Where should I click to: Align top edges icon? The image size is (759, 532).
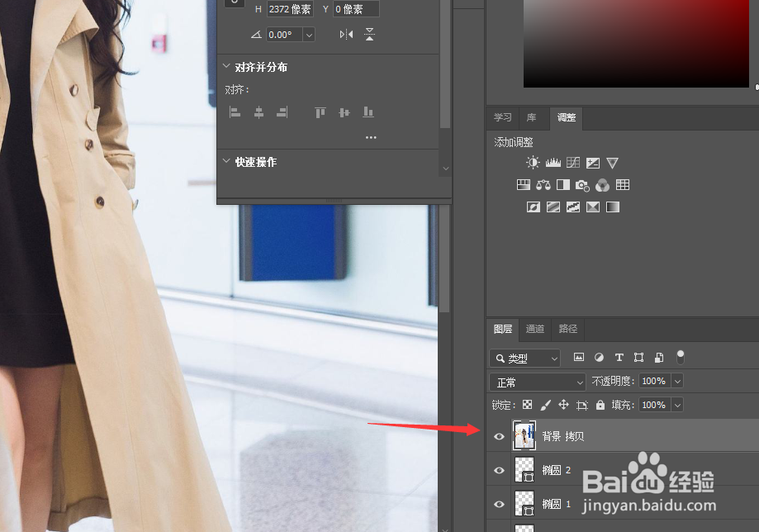(x=320, y=112)
